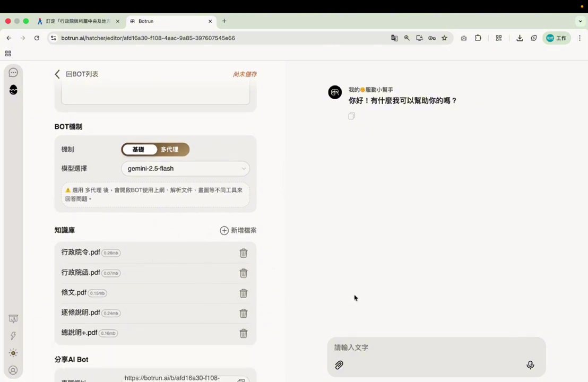Close the 訂定「行政院 tab
Viewport: 588px width, 382px height.
point(118,21)
